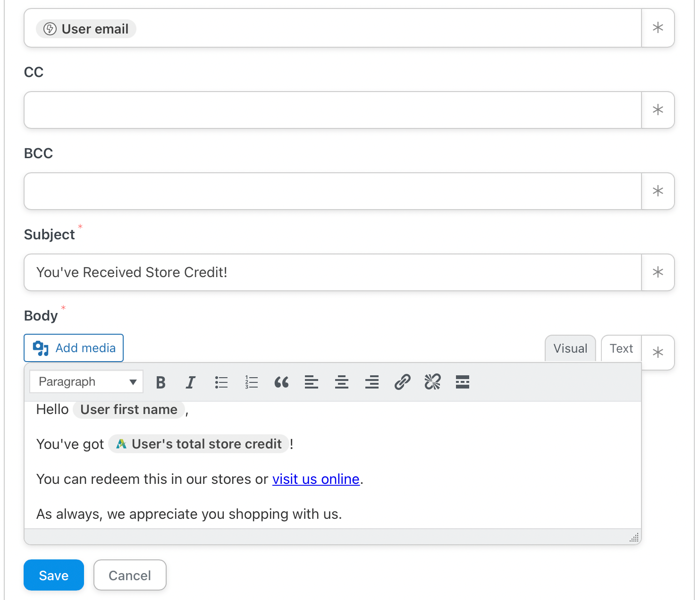This screenshot has height=600, width=700.
Task: Open token picker for the CC field
Action: tap(658, 110)
